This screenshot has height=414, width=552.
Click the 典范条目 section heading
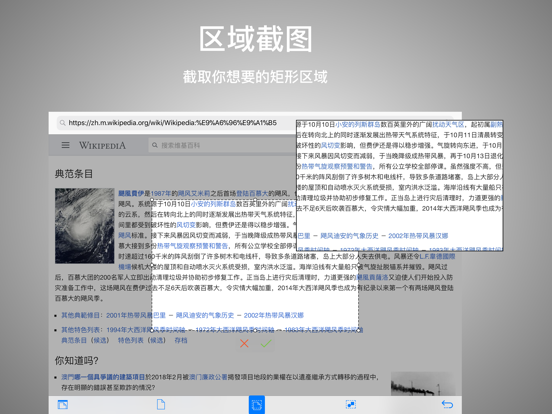pos(74,174)
